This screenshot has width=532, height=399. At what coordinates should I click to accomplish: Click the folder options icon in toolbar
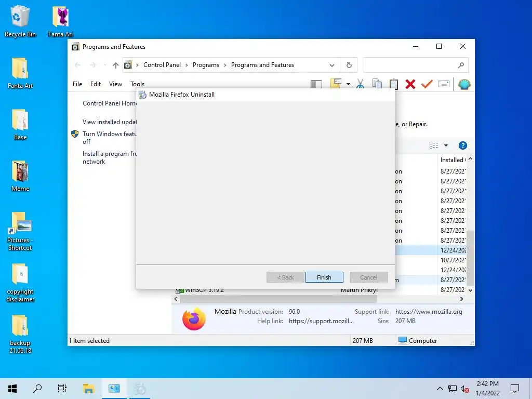click(336, 84)
